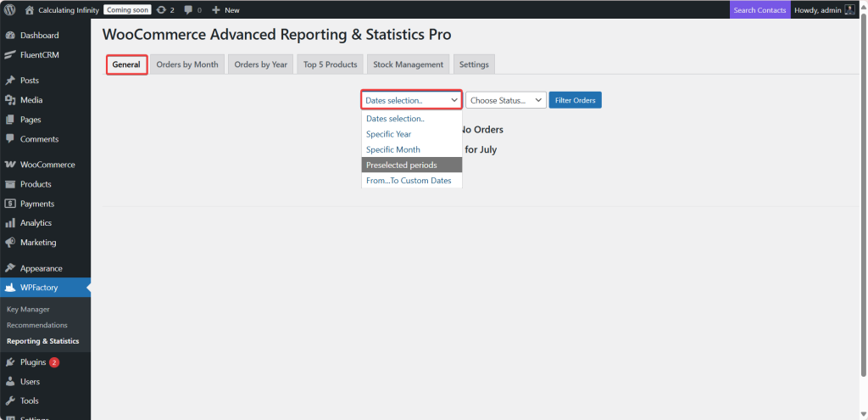Screen dimensions: 868x420
Task: Open the Dates selection dropdown
Action: 412,100
